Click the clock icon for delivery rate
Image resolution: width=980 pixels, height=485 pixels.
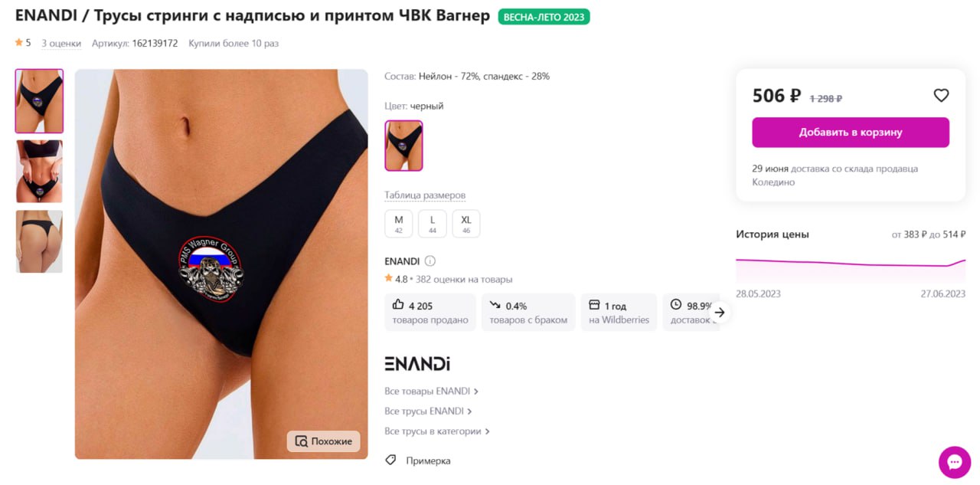(676, 304)
